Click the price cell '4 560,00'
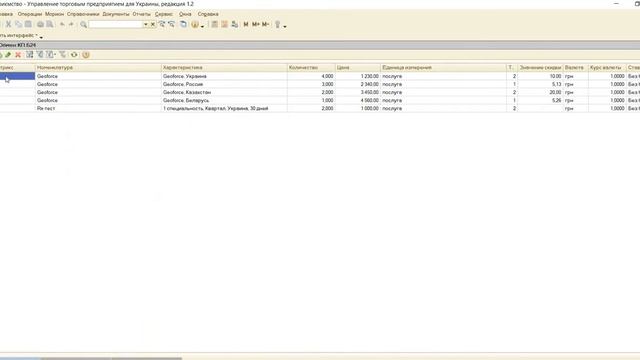Image resolution: width=640 pixels, height=360 pixels. pos(358,100)
